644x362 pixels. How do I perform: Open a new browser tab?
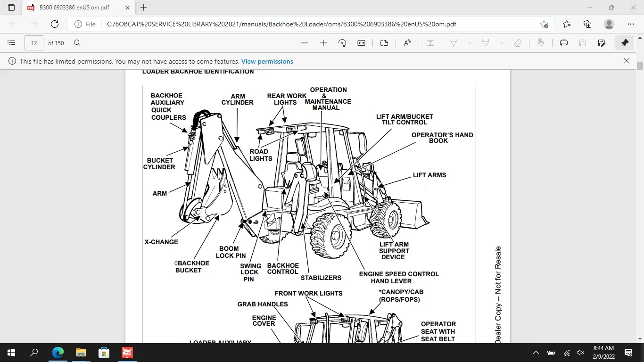click(x=144, y=8)
